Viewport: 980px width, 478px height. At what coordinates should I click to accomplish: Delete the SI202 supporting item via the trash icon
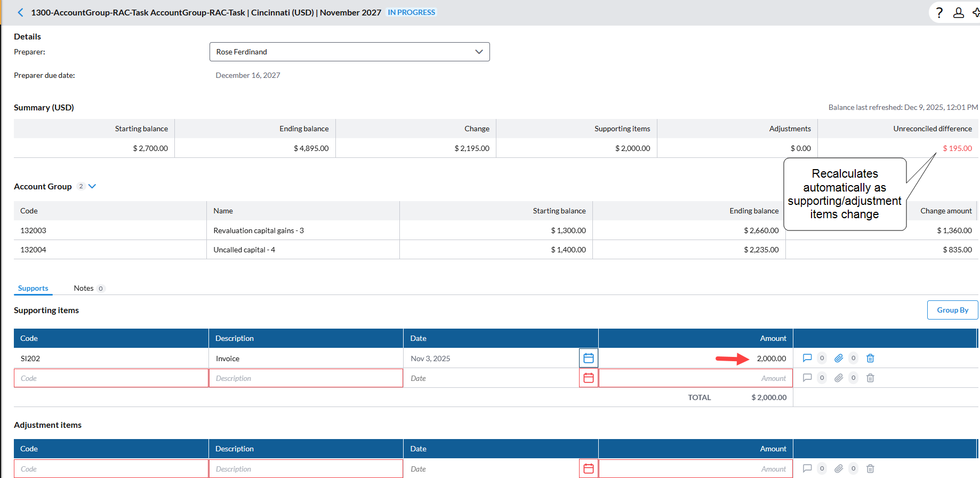(870, 358)
